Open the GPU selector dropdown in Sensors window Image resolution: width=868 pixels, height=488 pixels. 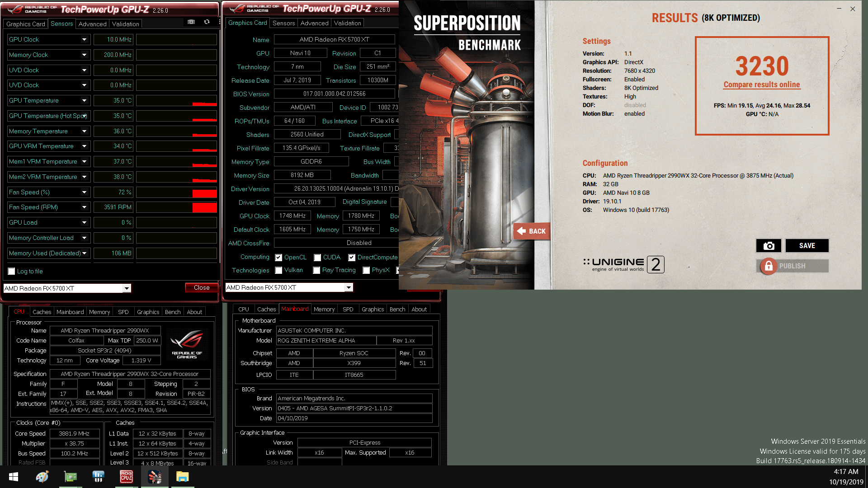pos(127,288)
